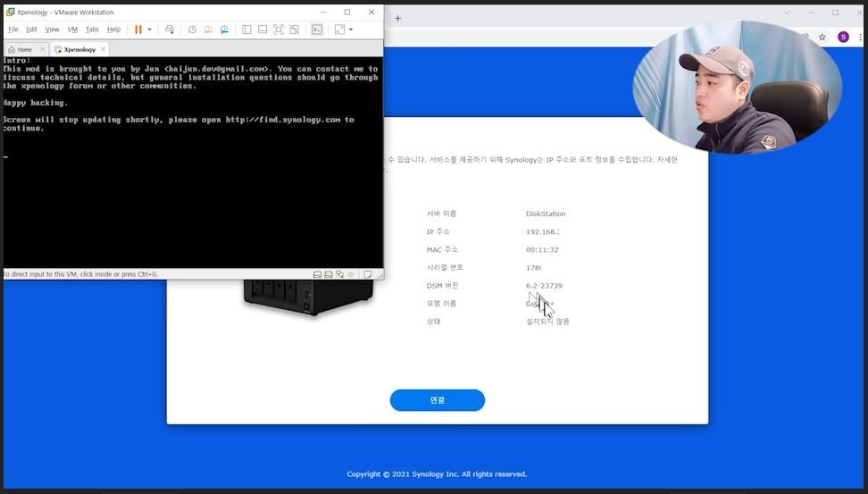Open the Edit menu in VMware Workstation

(x=31, y=29)
